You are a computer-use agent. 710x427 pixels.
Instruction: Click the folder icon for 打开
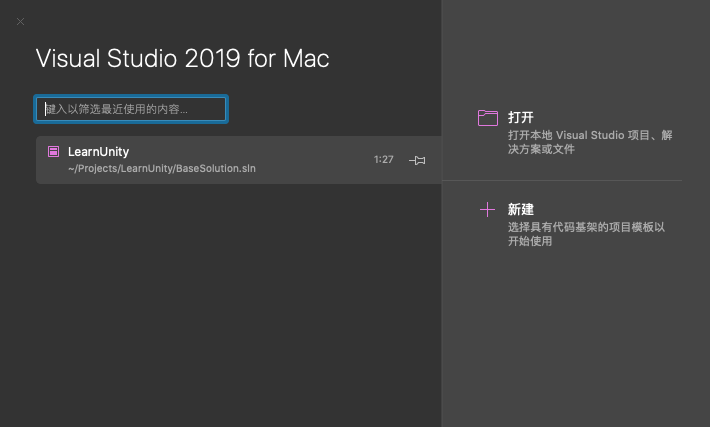click(488, 118)
